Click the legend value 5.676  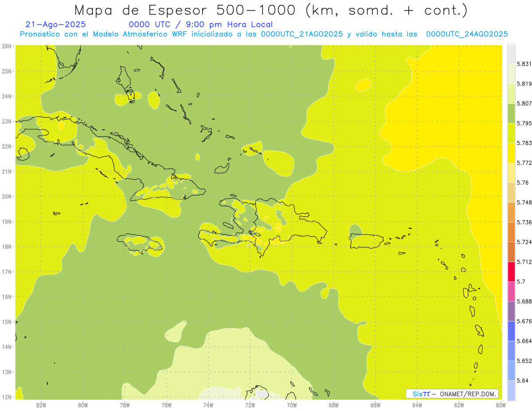[524, 321]
